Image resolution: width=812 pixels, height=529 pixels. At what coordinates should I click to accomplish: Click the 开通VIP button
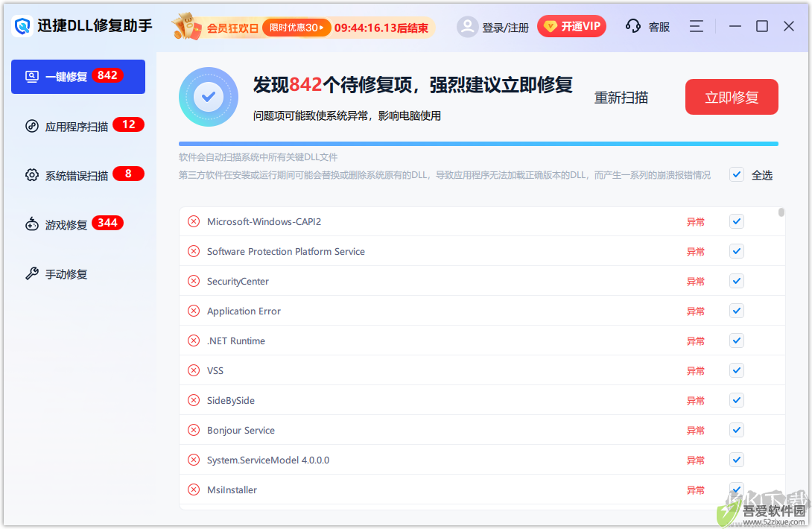[571, 26]
